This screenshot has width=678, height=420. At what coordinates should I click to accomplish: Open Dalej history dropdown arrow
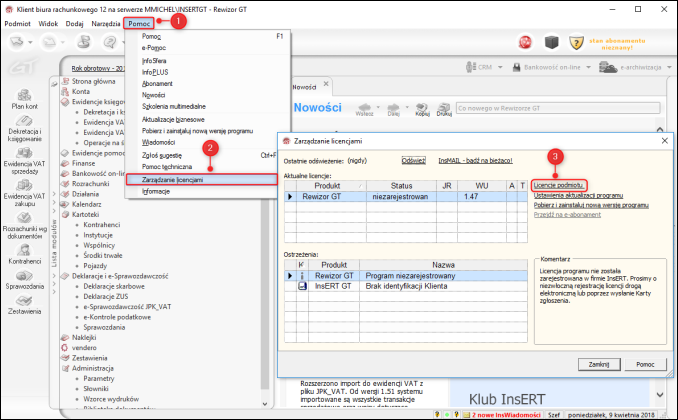pyautogui.click(x=407, y=107)
